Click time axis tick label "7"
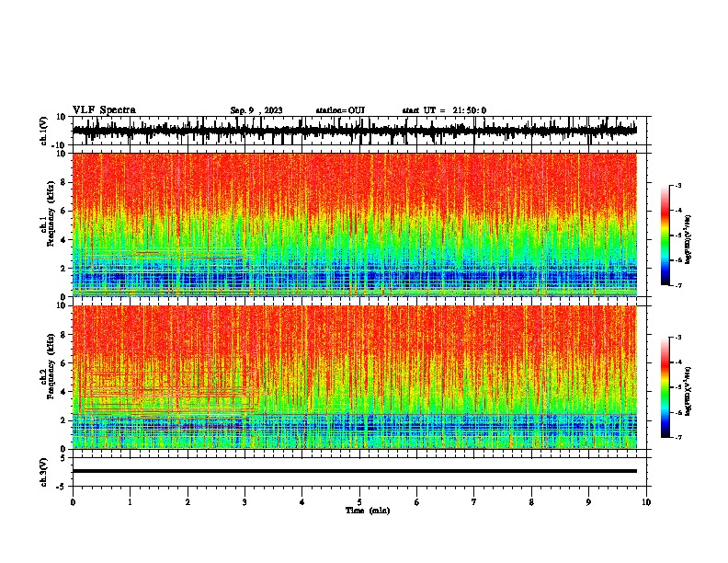Image resolution: width=728 pixels, height=563 pixels. (474, 502)
